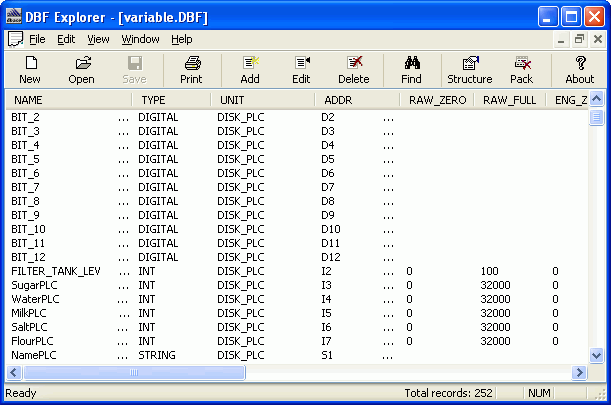Click address cell D10
The width and height of the screenshot is (611, 405).
point(331,229)
